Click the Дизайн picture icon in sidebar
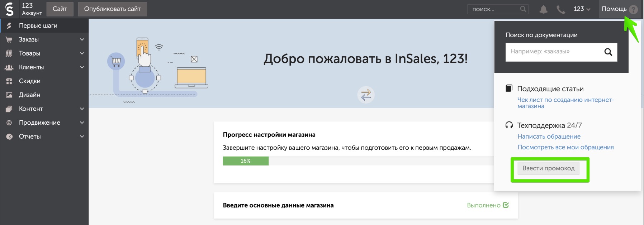644x225 pixels. coord(9,95)
